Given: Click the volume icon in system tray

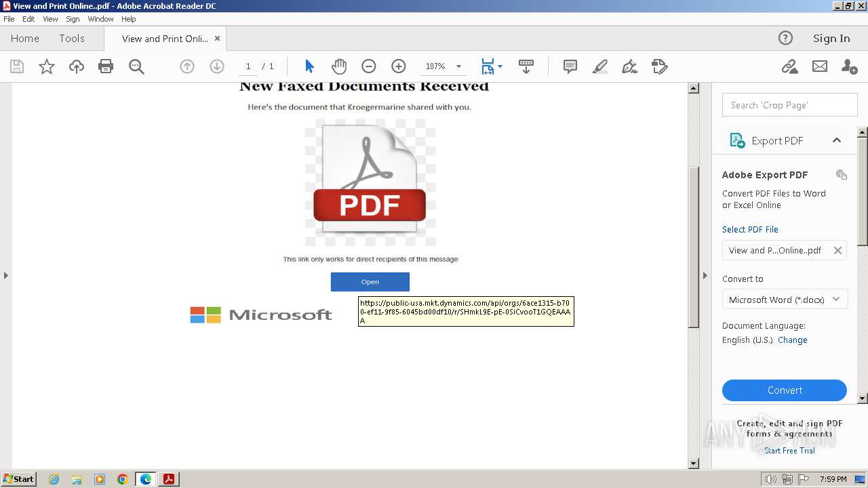Looking at the screenshot, I should [770, 479].
